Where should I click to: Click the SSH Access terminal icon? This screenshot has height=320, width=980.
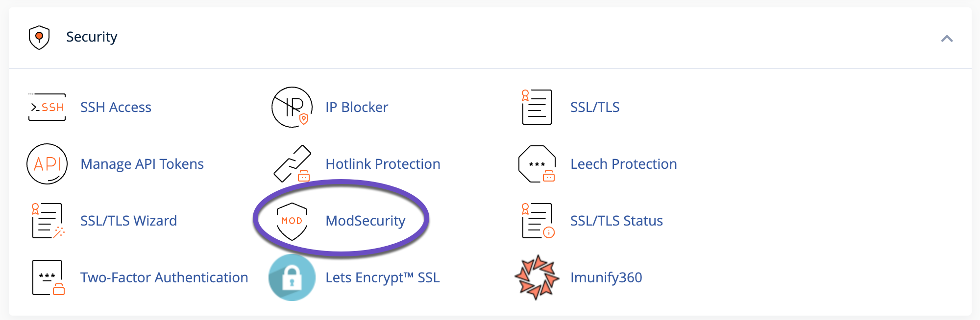coord(47,107)
